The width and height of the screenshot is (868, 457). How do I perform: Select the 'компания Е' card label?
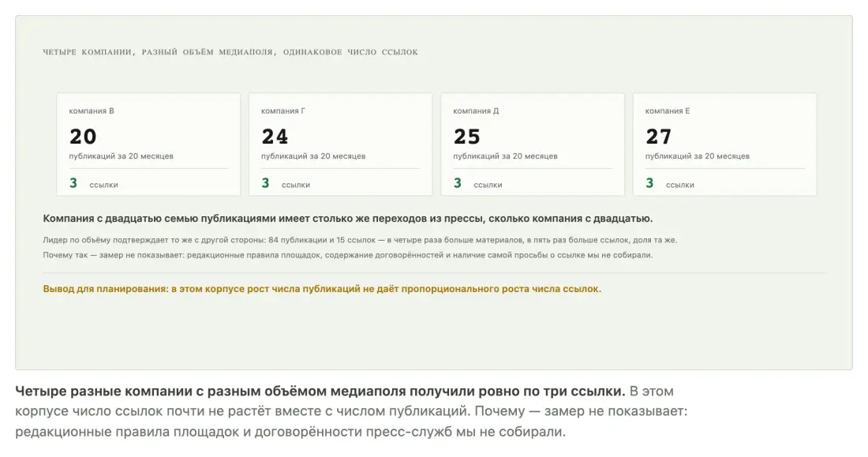pos(668,111)
